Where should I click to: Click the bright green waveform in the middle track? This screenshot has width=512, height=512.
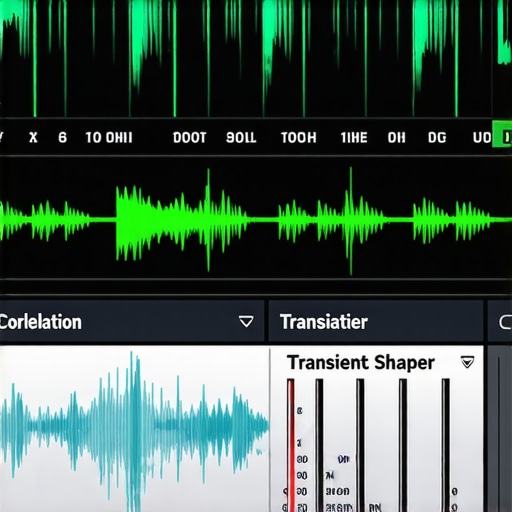click(x=256, y=220)
